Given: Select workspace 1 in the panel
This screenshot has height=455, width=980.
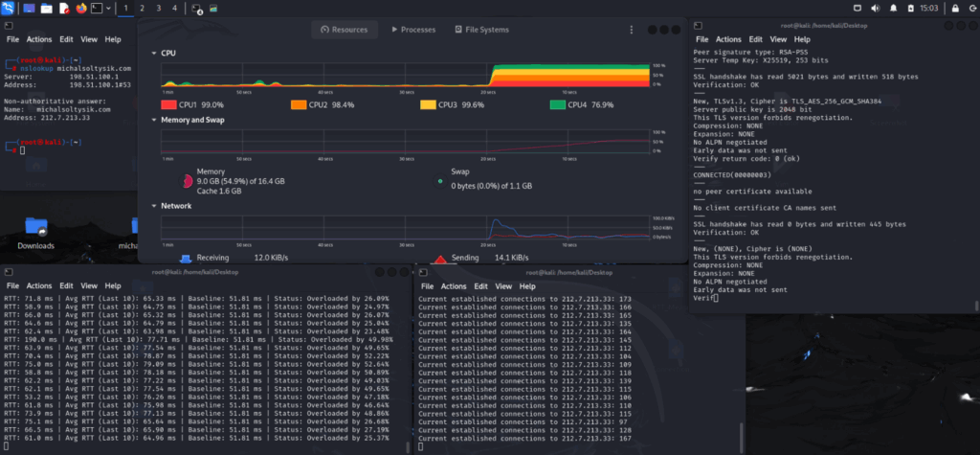Looking at the screenshot, I should 125,8.
